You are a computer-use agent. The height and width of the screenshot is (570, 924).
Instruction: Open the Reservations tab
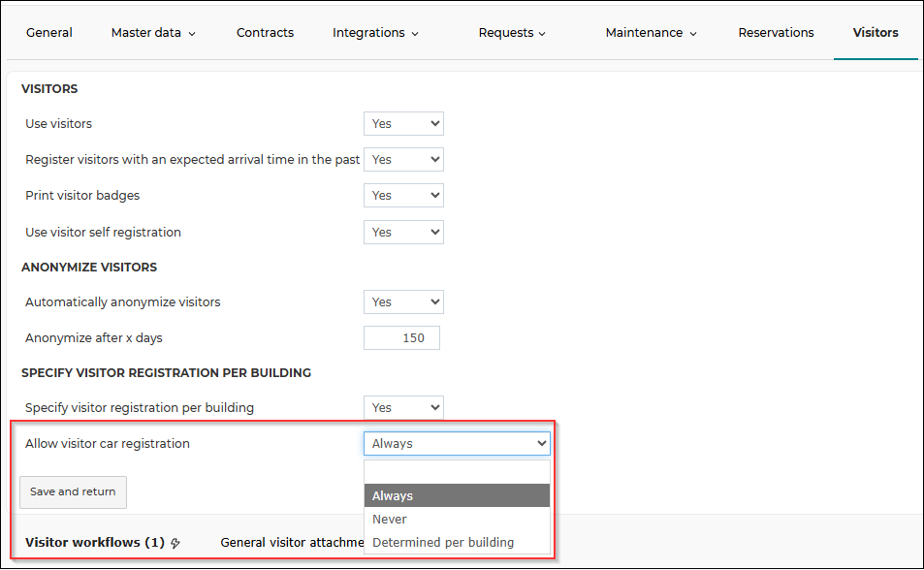(x=776, y=33)
